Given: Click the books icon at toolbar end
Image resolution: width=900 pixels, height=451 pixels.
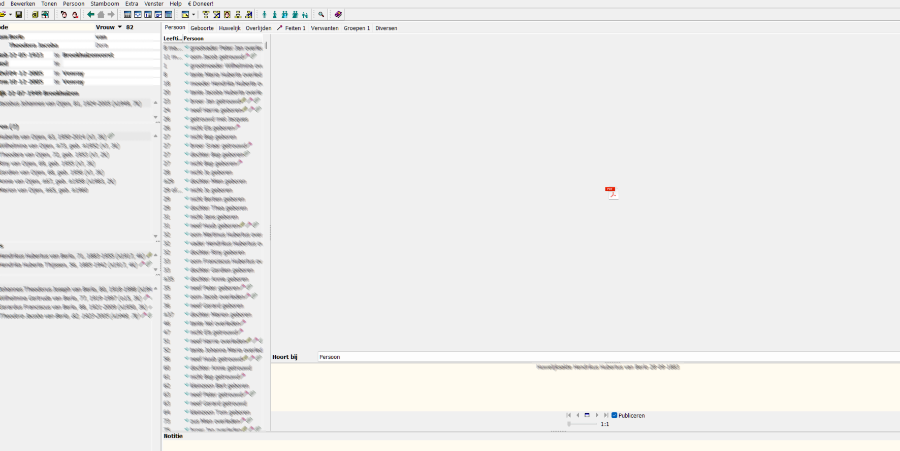Looking at the screenshot, I should pos(338,15).
